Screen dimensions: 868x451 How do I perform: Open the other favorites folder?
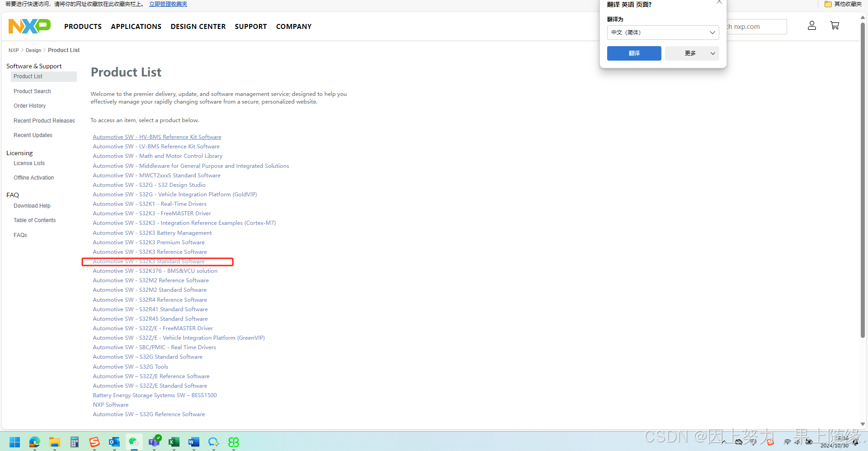[843, 4]
